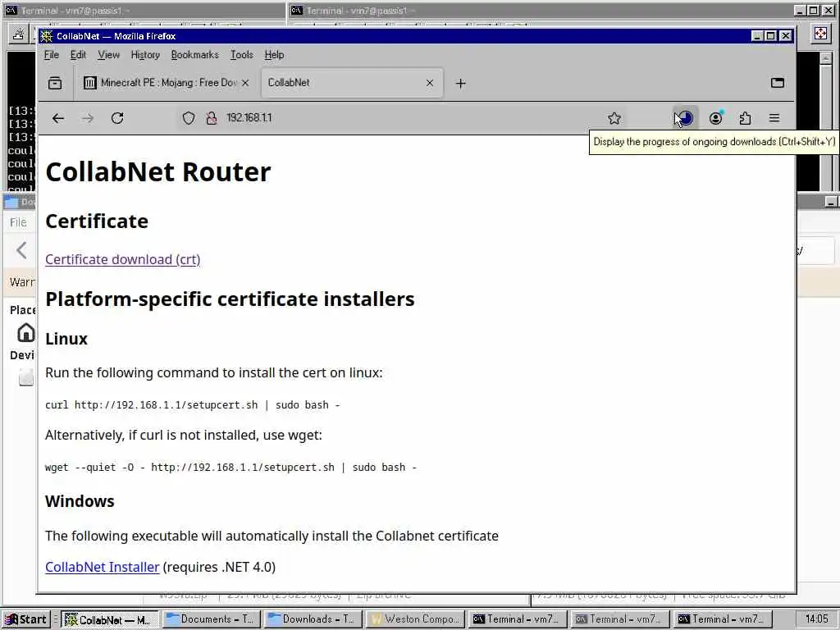Open the Edit menu in Firefox

(78, 55)
